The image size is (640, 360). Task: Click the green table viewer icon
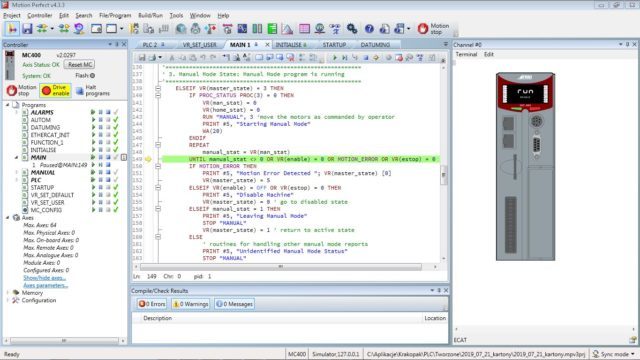pyautogui.click(x=272, y=29)
